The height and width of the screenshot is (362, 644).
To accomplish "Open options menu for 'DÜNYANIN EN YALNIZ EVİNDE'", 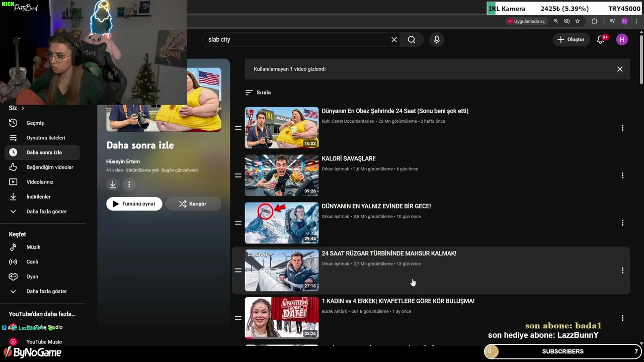I will point(622,223).
